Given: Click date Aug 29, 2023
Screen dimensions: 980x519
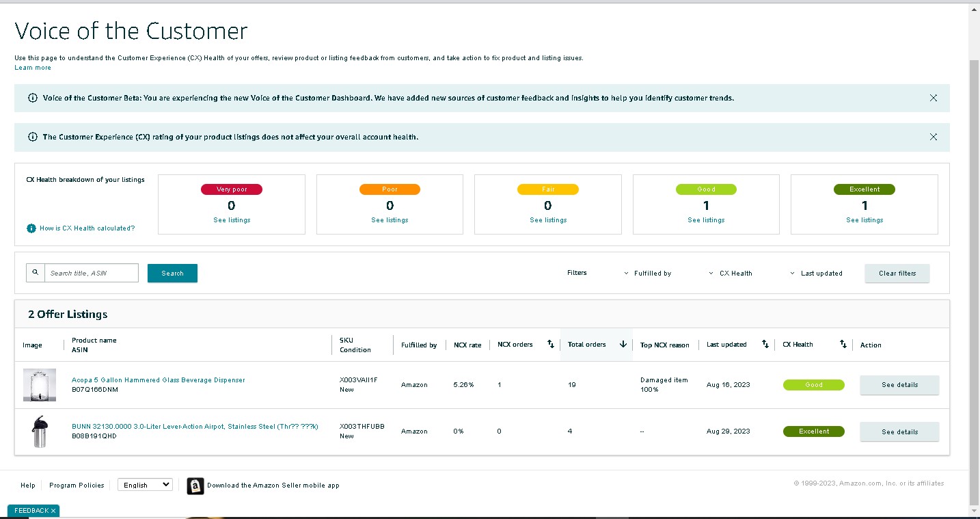Looking at the screenshot, I should (728, 431).
